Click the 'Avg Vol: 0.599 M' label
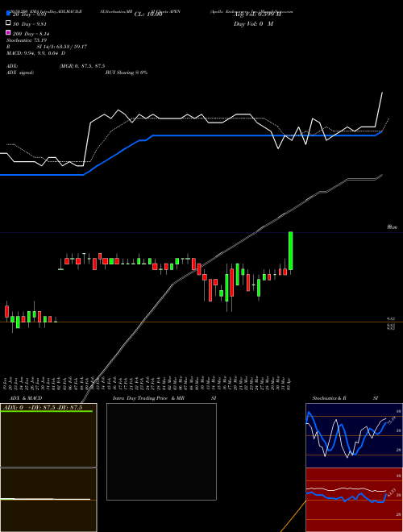 point(257,15)
